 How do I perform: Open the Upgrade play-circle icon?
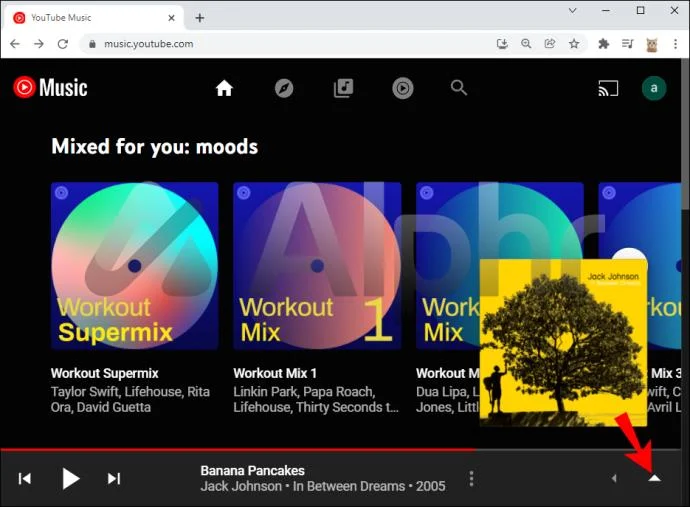403,88
